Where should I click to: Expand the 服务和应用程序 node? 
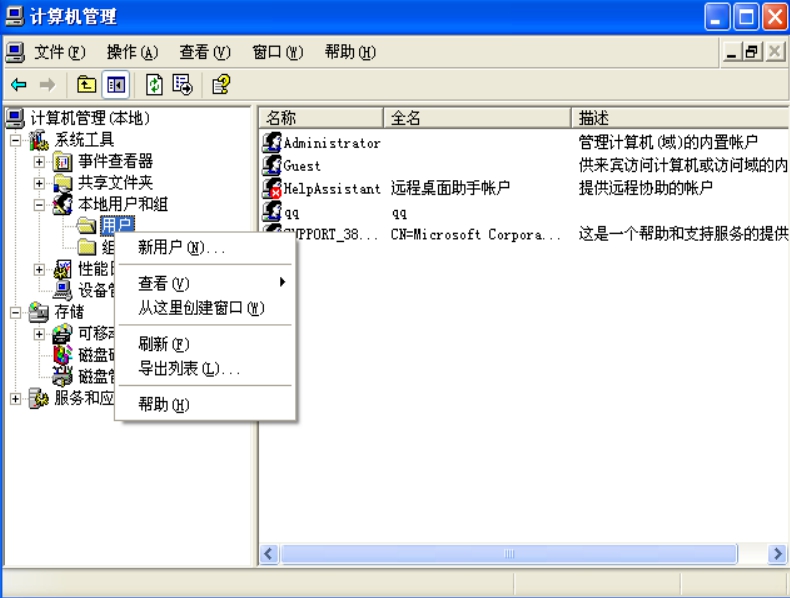pyautogui.click(x=16, y=399)
